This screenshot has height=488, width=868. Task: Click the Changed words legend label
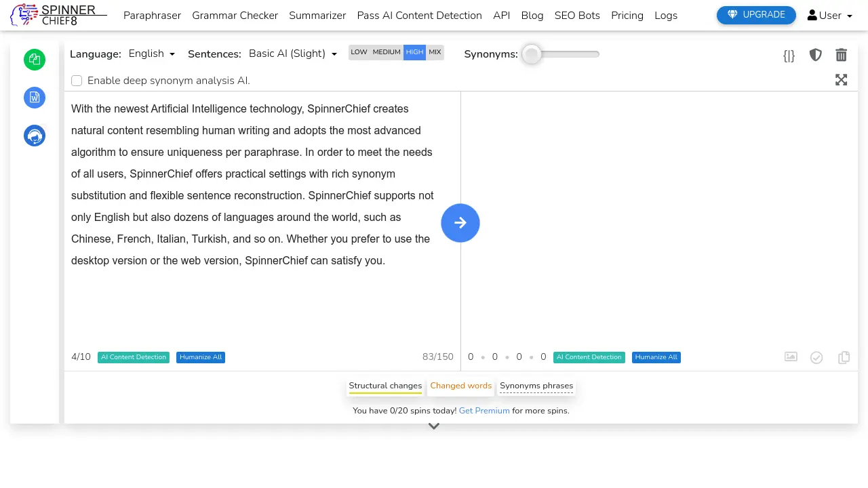coord(461,386)
